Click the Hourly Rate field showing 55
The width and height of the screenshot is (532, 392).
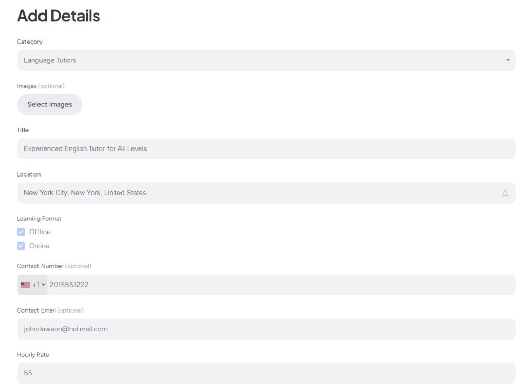point(266,373)
